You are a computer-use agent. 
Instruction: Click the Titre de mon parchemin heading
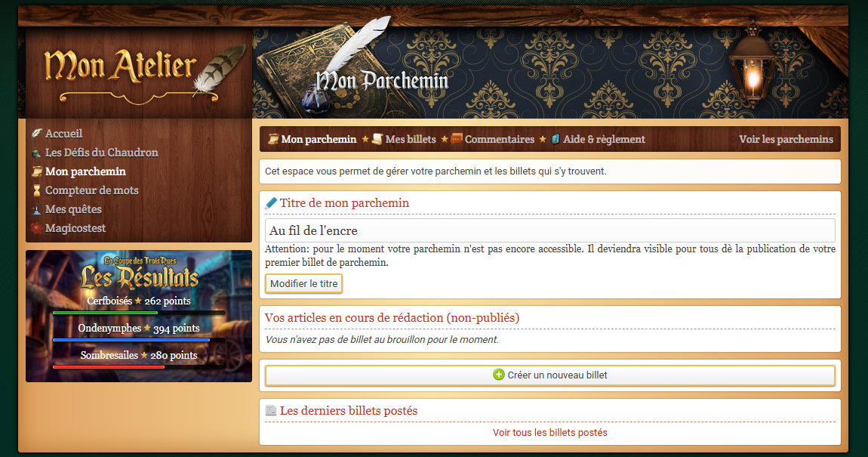click(344, 203)
